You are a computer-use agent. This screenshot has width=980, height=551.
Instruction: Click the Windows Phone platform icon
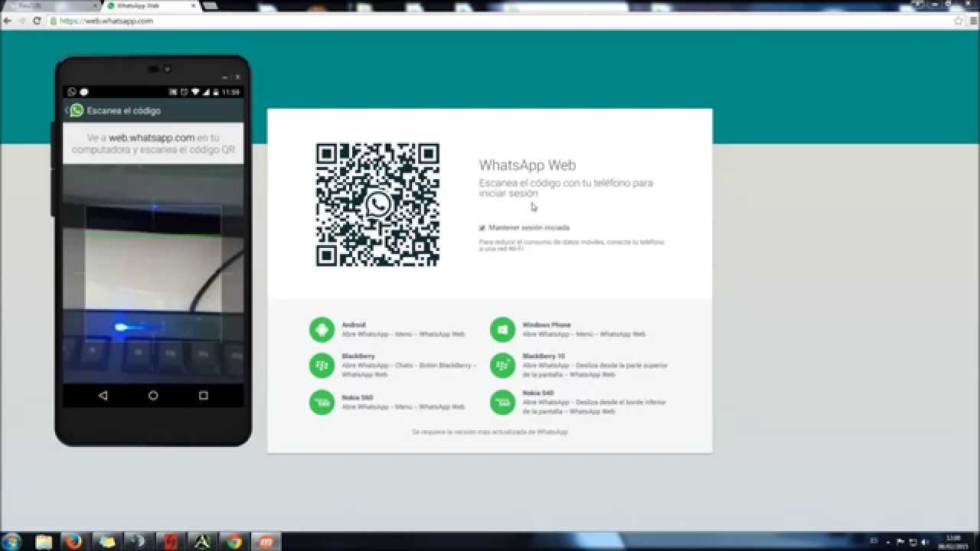point(502,330)
